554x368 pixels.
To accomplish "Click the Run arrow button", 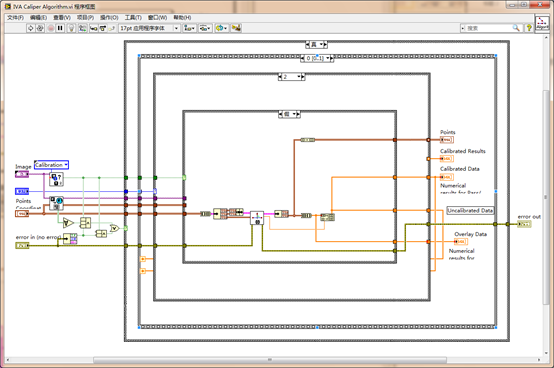I will [31, 28].
